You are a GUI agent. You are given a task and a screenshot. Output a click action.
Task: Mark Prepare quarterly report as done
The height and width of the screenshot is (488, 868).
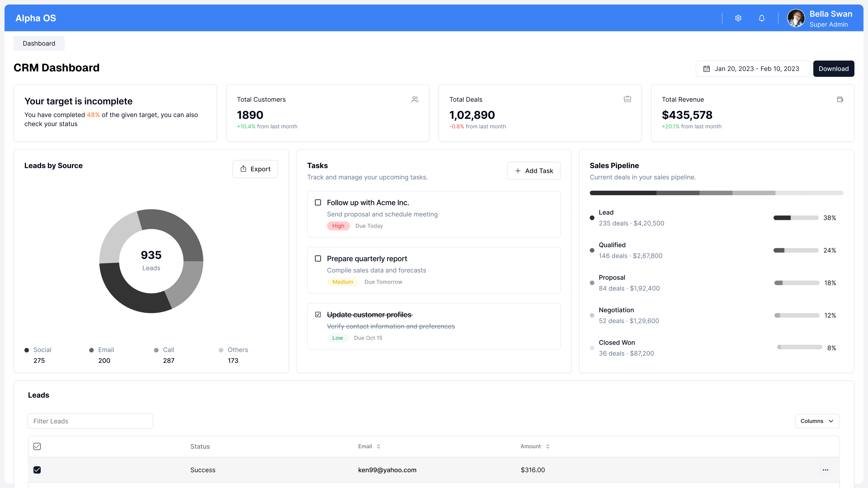tap(318, 259)
